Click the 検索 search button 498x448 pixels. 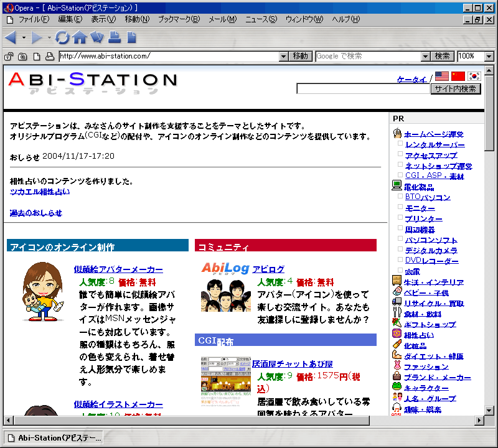[x=442, y=56]
